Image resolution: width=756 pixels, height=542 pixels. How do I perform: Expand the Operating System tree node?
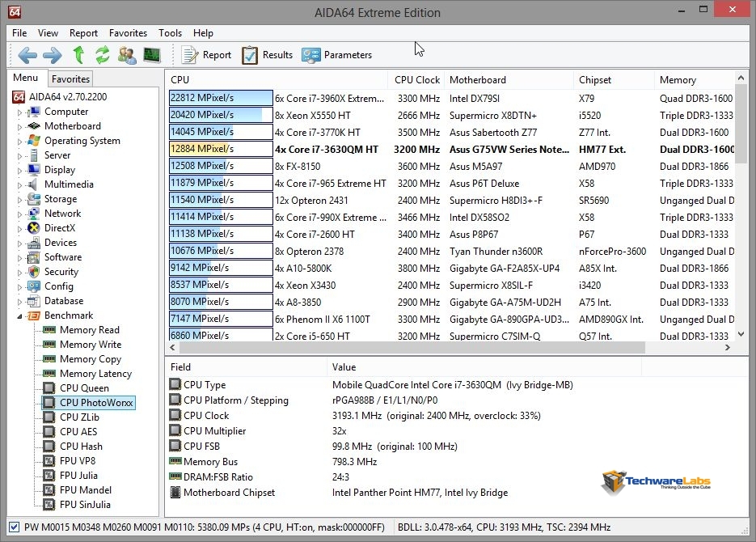pos(19,142)
